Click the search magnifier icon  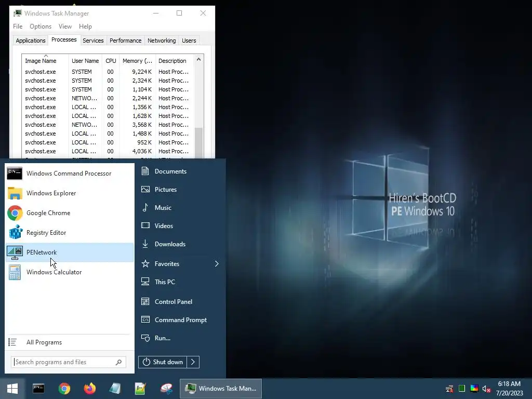[x=118, y=362]
